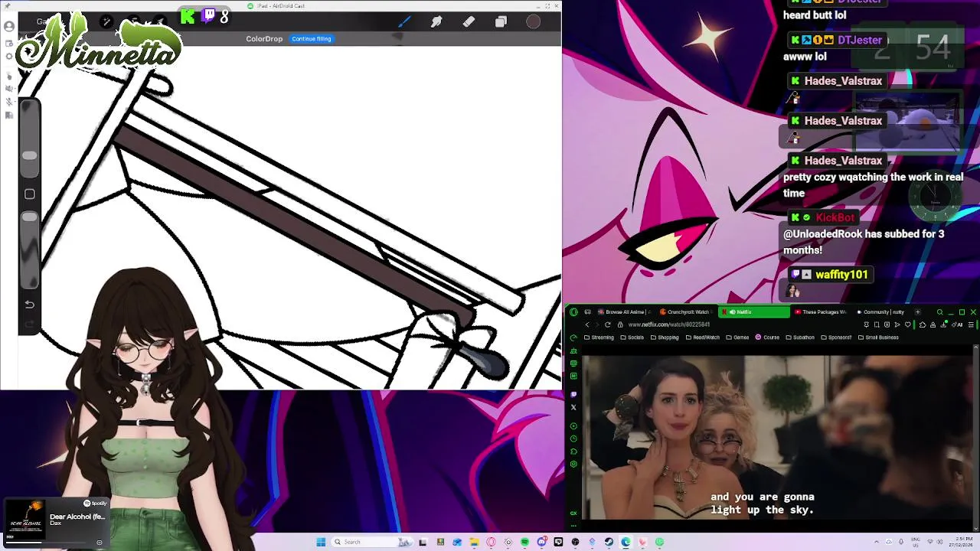Open File Explorer from taskbar
The image size is (980, 551).
pos(475,542)
